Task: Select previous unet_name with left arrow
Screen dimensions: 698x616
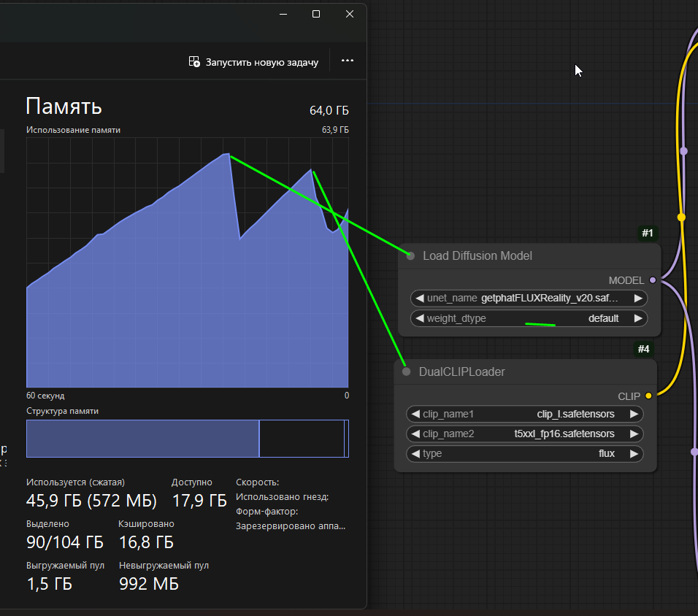Action: coord(419,299)
